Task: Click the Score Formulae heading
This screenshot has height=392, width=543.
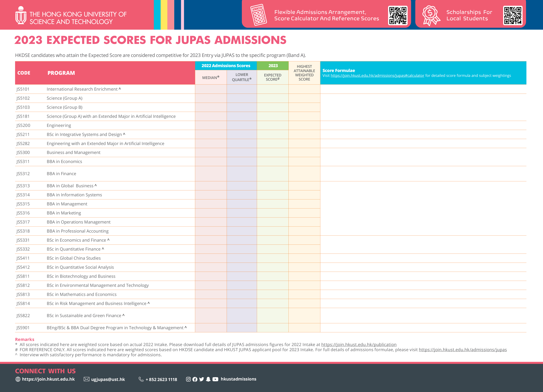Action: pos(339,70)
